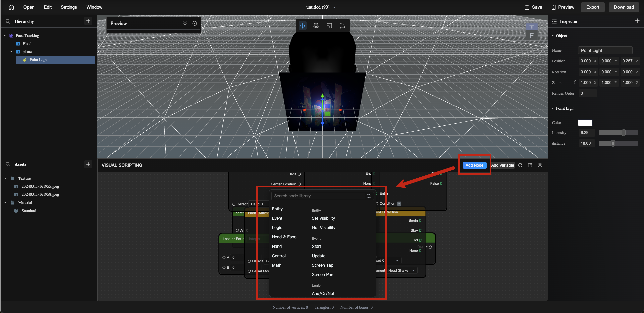Choose the Screen Tap node
Viewport: 644px width, 313px height.
(x=322, y=265)
